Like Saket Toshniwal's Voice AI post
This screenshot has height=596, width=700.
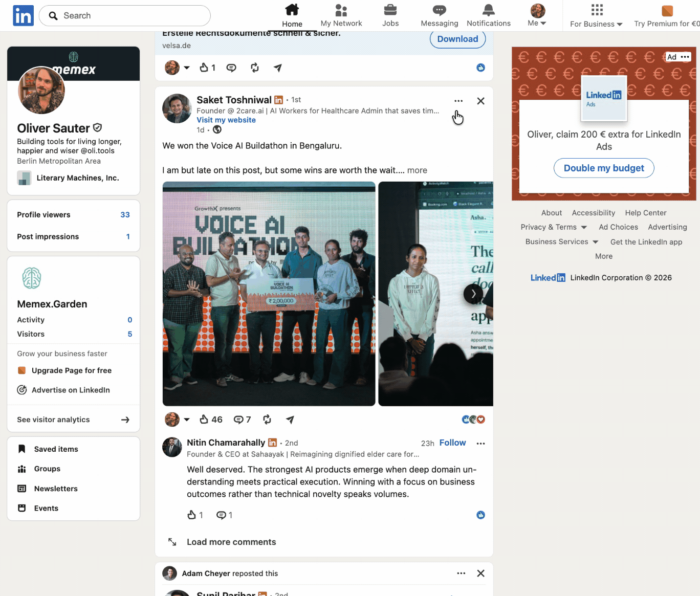click(211, 420)
